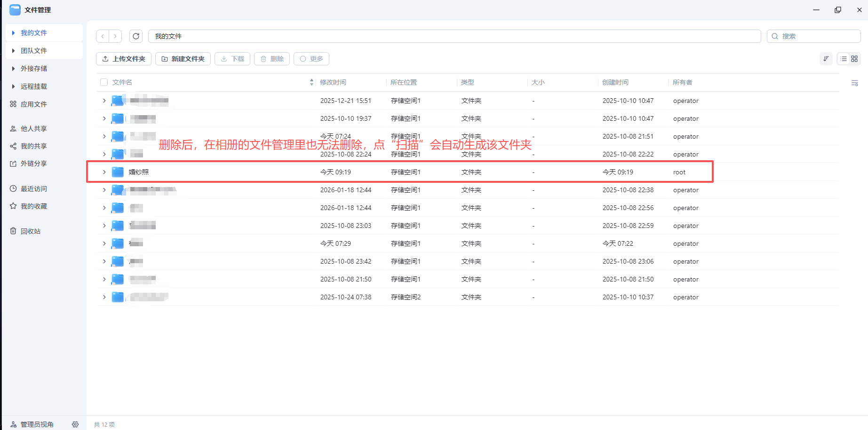
Task: Open the 更多 dropdown menu
Action: pos(311,58)
